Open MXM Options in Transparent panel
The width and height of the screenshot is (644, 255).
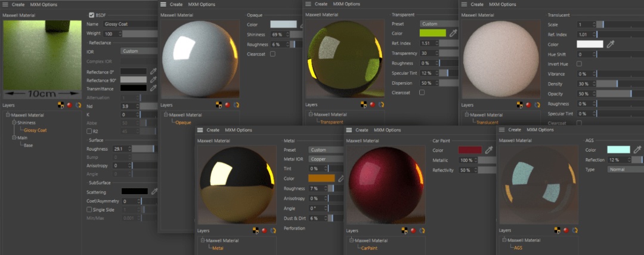346,4
